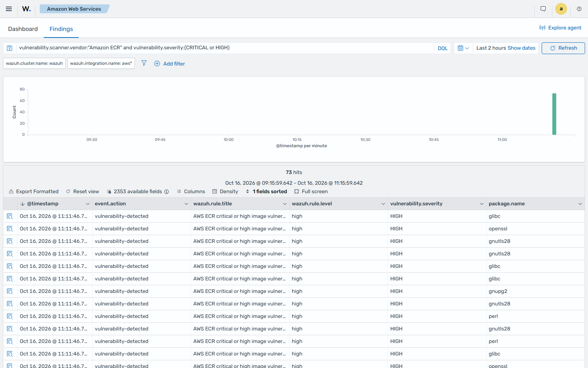Expand the vulnerability.severity column menu
The image size is (588, 368).
[481, 204]
